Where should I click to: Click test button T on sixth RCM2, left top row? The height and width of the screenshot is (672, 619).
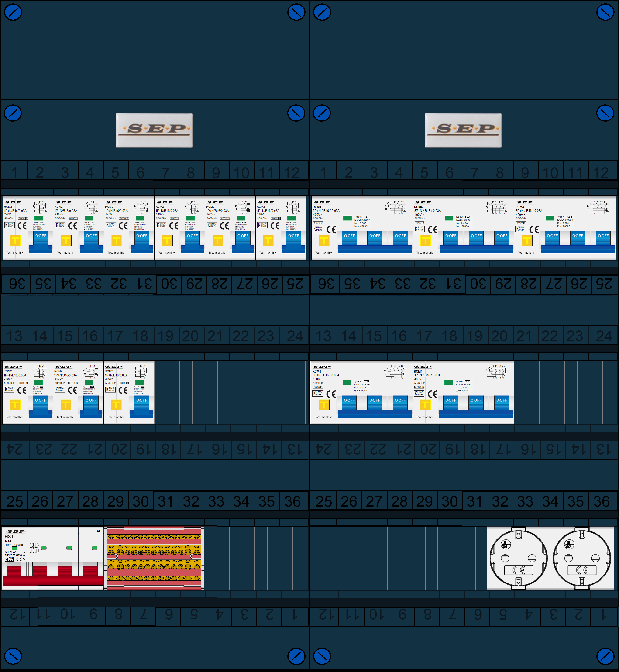[268, 240]
